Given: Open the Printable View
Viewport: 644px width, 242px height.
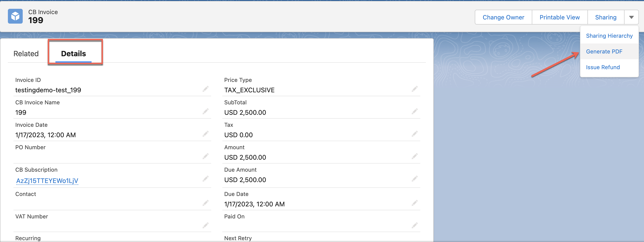Looking at the screenshot, I should (559, 17).
